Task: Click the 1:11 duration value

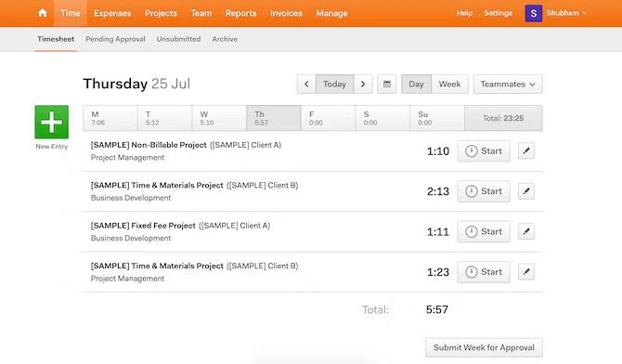Action: click(x=438, y=232)
